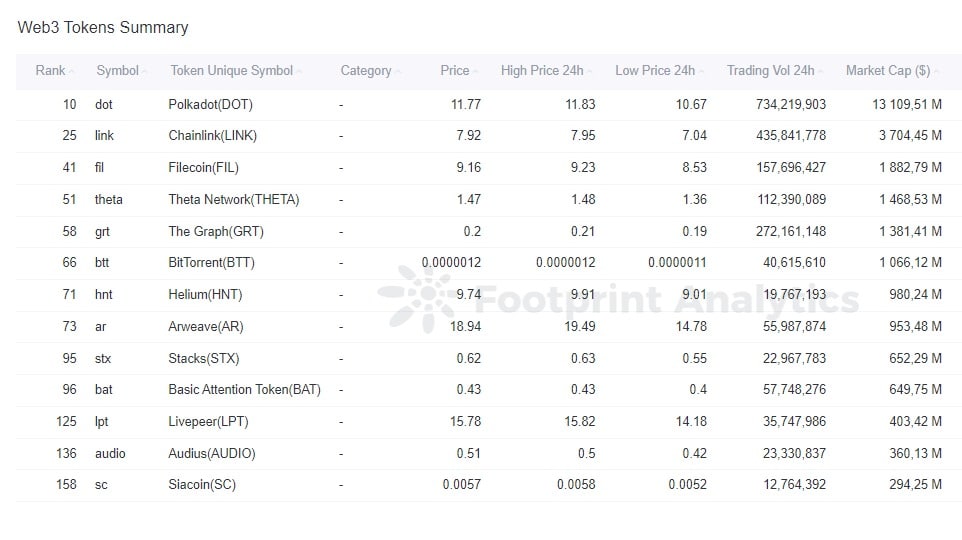Click Polkadot price 11.77
This screenshot has height=540, width=962.
click(x=466, y=104)
